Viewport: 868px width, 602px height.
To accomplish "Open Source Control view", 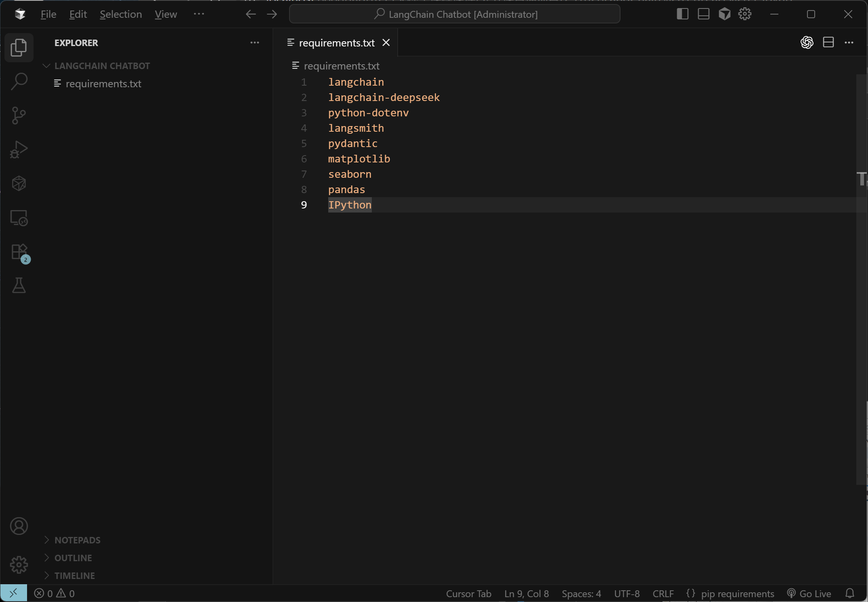I will click(19, 116).
